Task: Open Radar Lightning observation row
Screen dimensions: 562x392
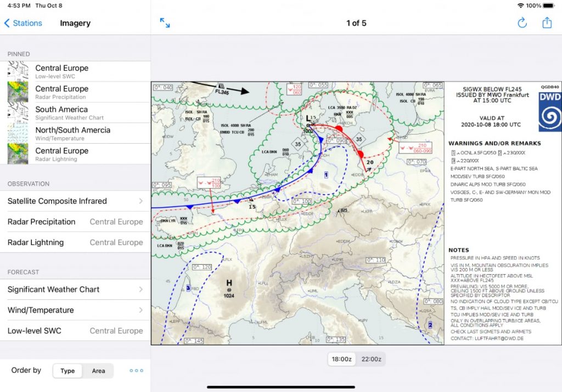Action: pyautogui.click(x=75, y=242)
